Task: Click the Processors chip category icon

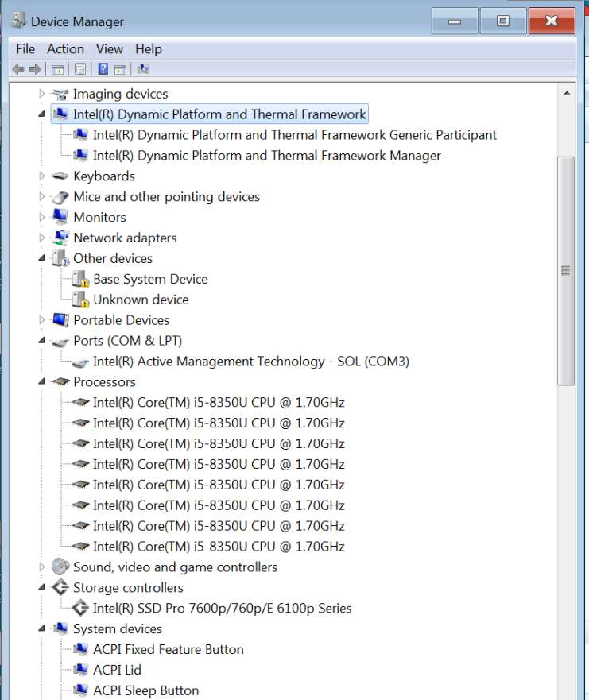Action: (60, 381)
